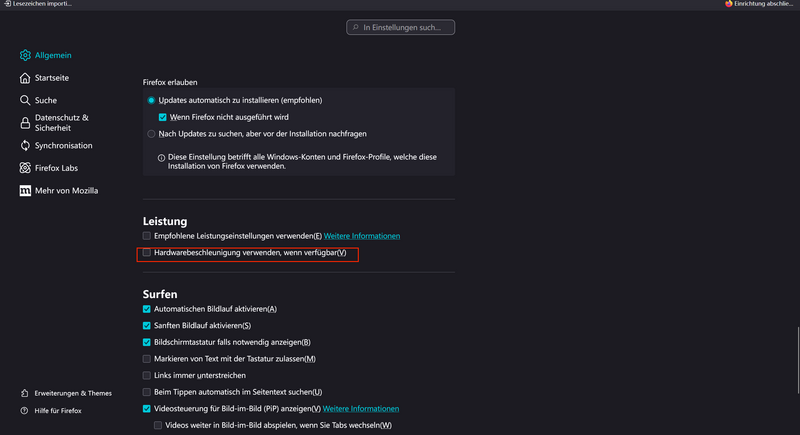
Task: Uncheck Wenn Firefox nicht ausgeführt wird
Action: click(162, 117)
